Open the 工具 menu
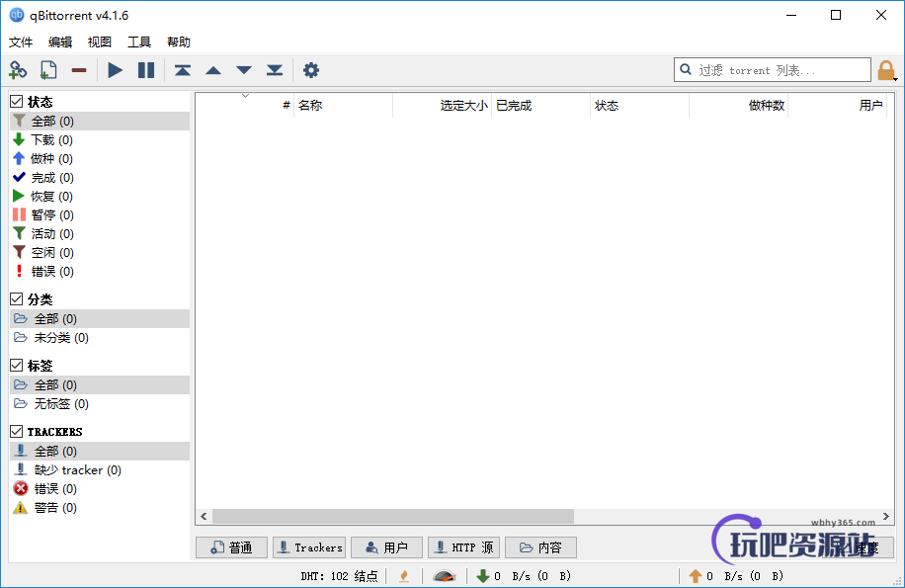The width and height of the screenshot is (905, 588). (x=139, y=42)
